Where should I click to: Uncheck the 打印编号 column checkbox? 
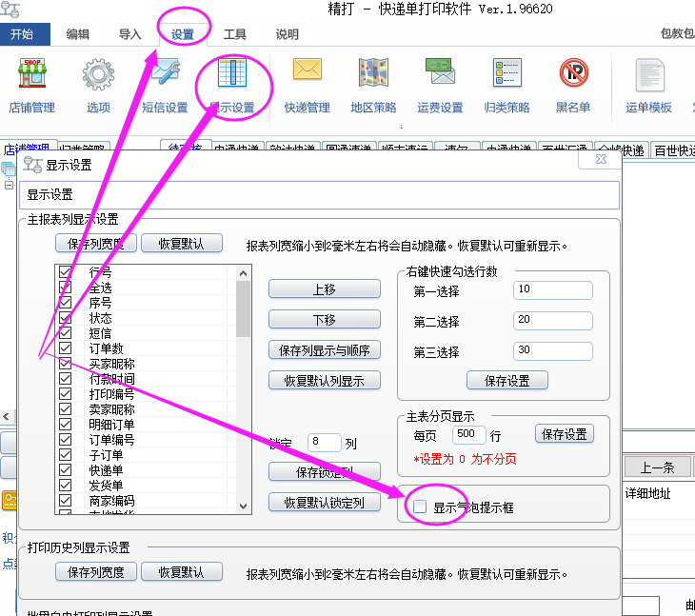click(x=66, y=394)
